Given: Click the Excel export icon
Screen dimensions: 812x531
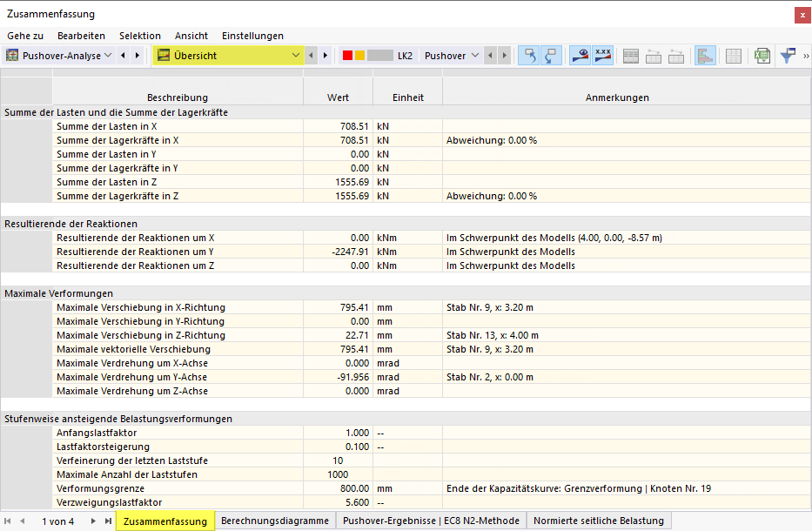Looking at the screenshot, I should tap(762, 56).
